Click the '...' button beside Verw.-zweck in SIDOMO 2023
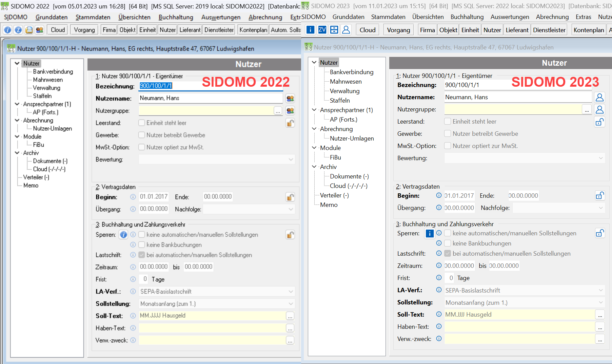 600,339
